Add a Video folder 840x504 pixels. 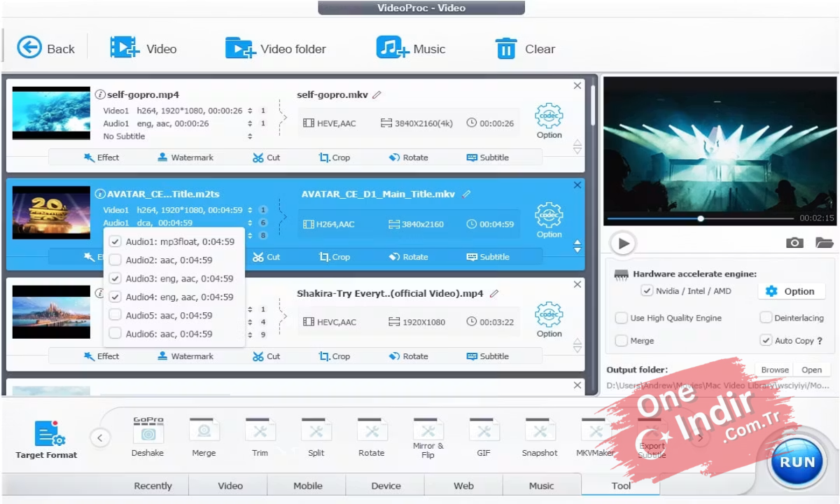click(x=275, y=48)
